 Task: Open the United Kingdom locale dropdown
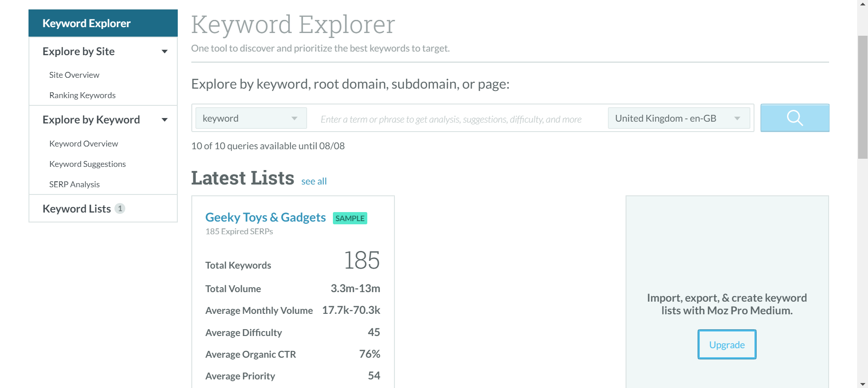coord(678,118)
